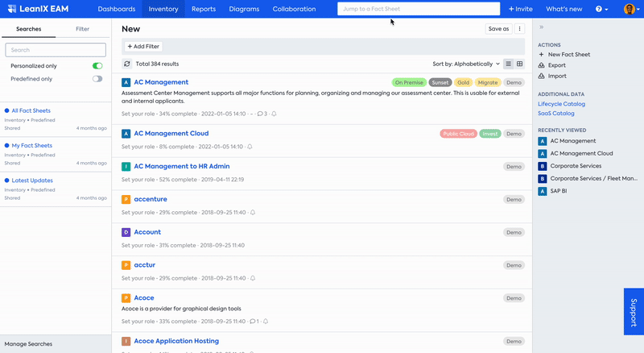Click the LeanIX EAM logo
The height and width of the screenshot is (353, 644).
(x=38, y=9)
